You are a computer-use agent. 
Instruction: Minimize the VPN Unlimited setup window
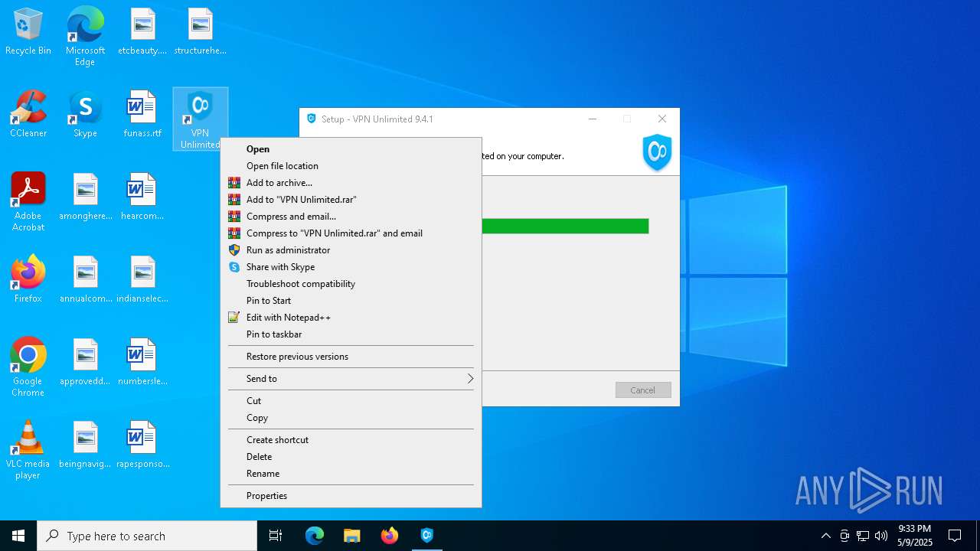coord(593,119)
